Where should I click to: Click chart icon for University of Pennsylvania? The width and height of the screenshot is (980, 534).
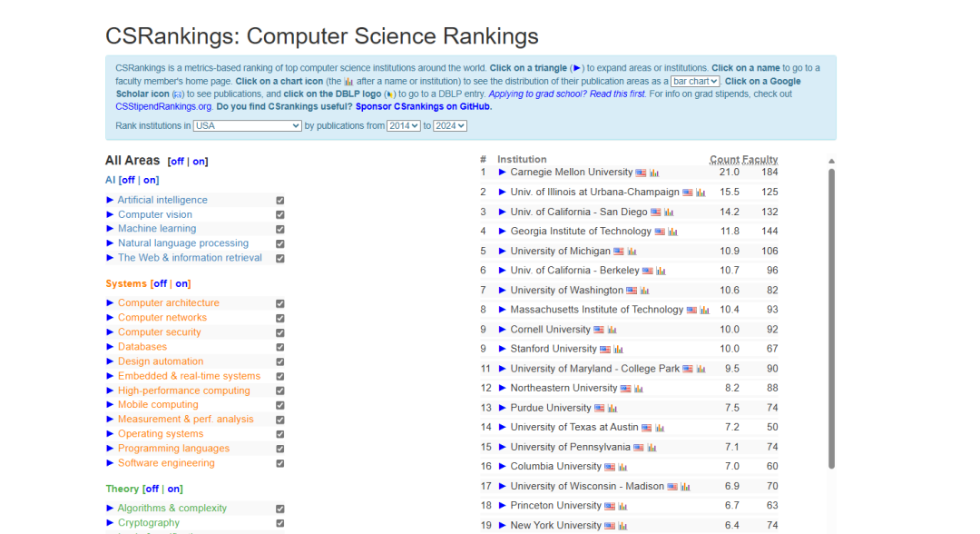pyautogui.click(x=652, y=448)
